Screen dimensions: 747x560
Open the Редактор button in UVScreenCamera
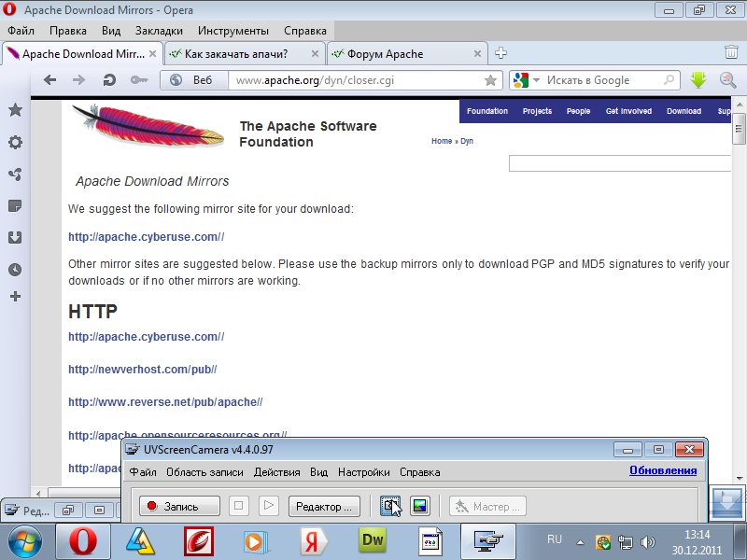(x=324, y=506)
